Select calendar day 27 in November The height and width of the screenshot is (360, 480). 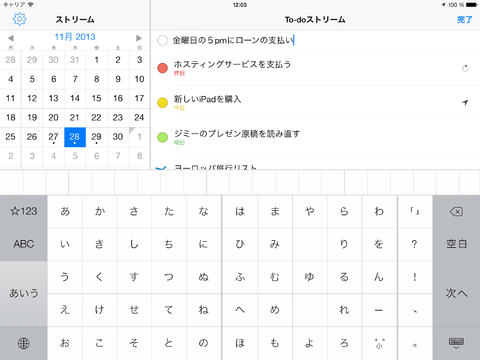[53, 137]
